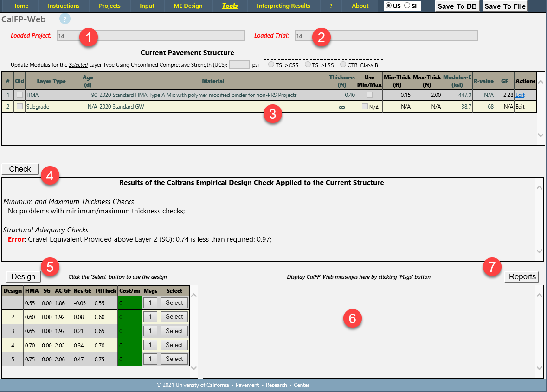Click the blue help question mark icon
547x392 pixels.
(x=65, y=19)
